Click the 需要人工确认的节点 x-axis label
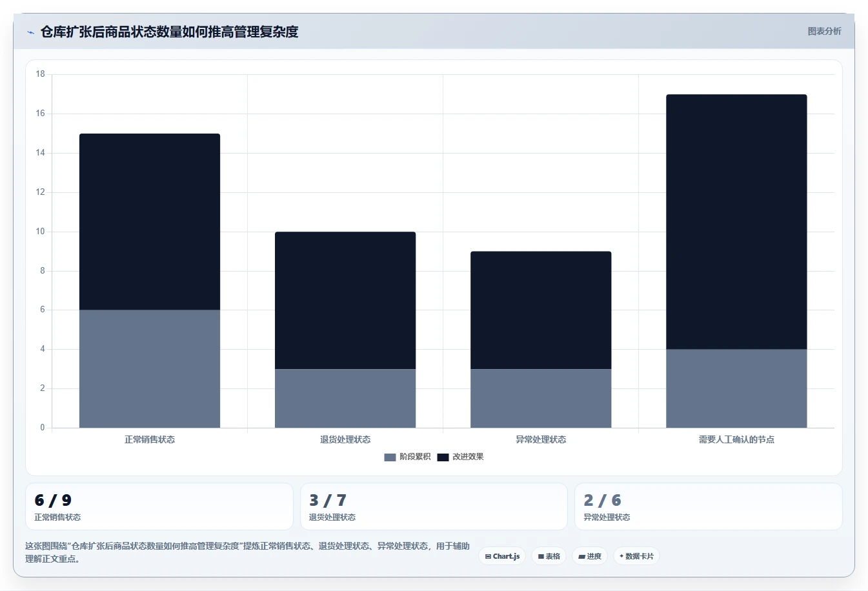Viewport: 868px width, 591px height. coord(736,439)
